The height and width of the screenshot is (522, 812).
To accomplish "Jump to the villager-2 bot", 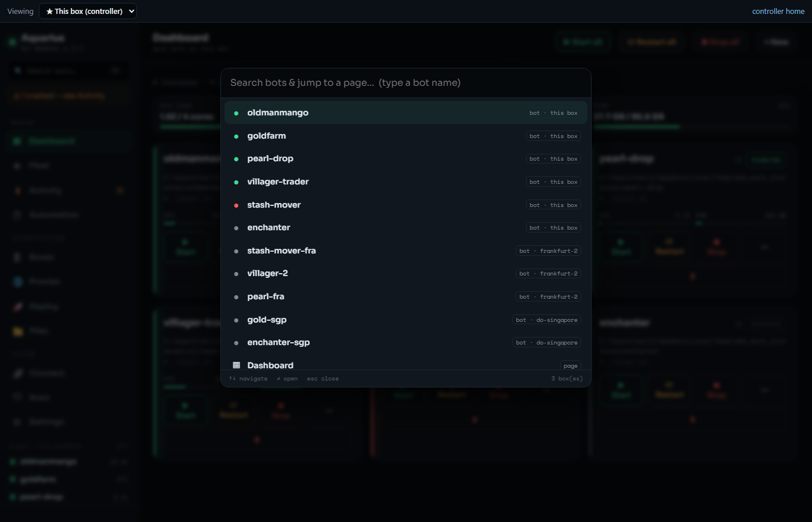I will 406,273.
